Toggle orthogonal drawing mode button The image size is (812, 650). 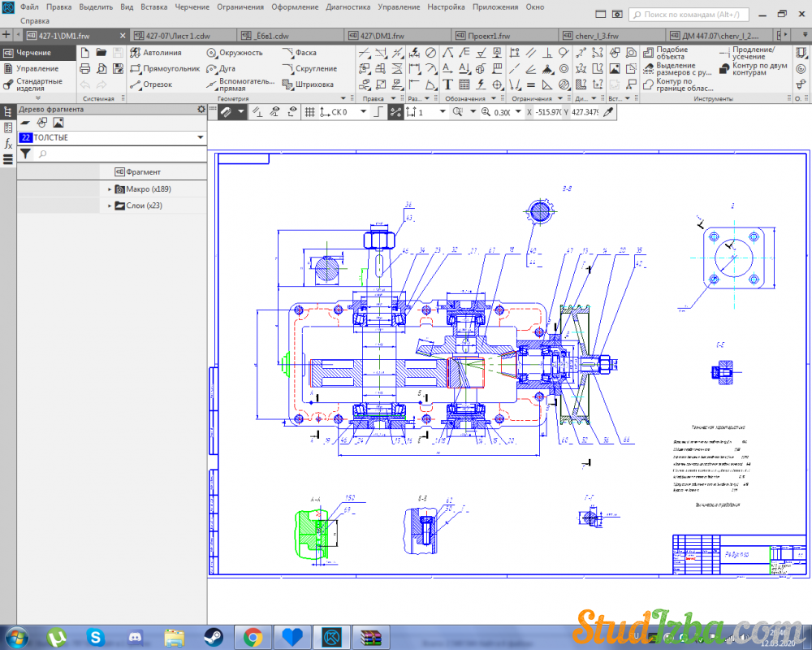tap(378, 112)
